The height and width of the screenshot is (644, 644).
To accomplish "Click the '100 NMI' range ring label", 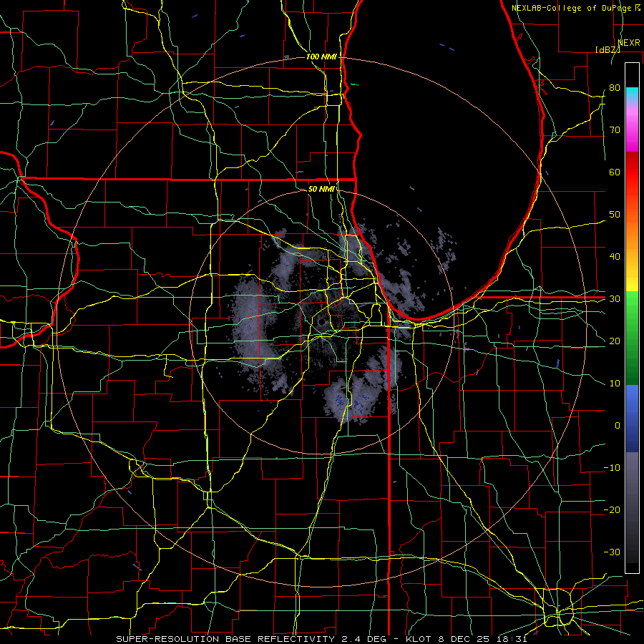I will (x=321, y=57).
